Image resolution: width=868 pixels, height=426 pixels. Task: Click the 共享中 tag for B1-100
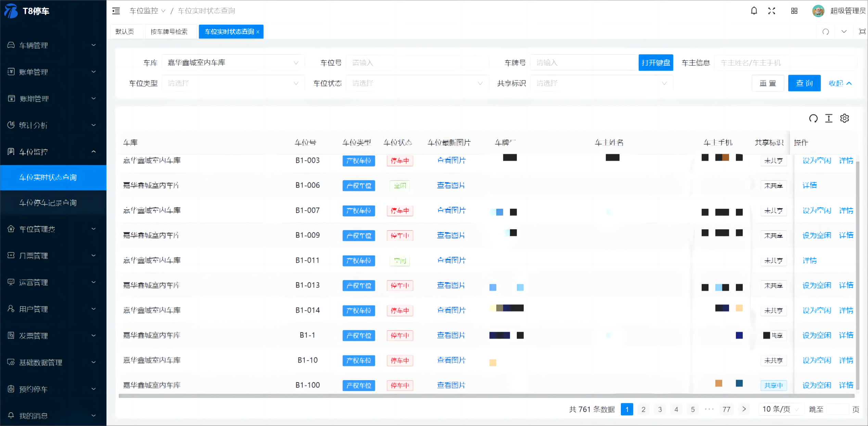pyautogui.click(x=774, y=385)
